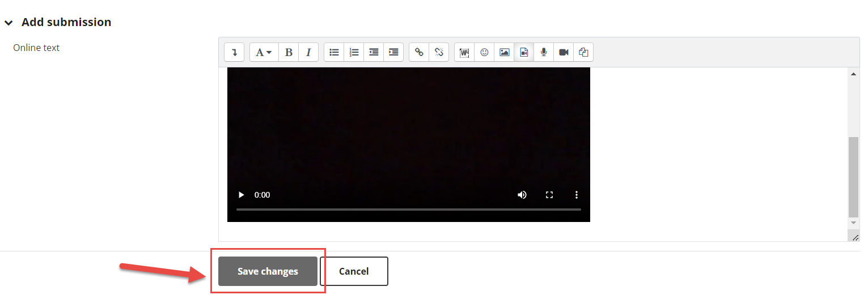
Task: Open the manage files icon
Action: [x=583, y=52]
